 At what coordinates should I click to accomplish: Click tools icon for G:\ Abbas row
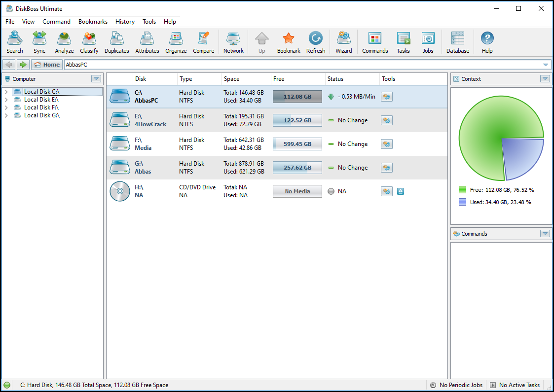(387, 168)
